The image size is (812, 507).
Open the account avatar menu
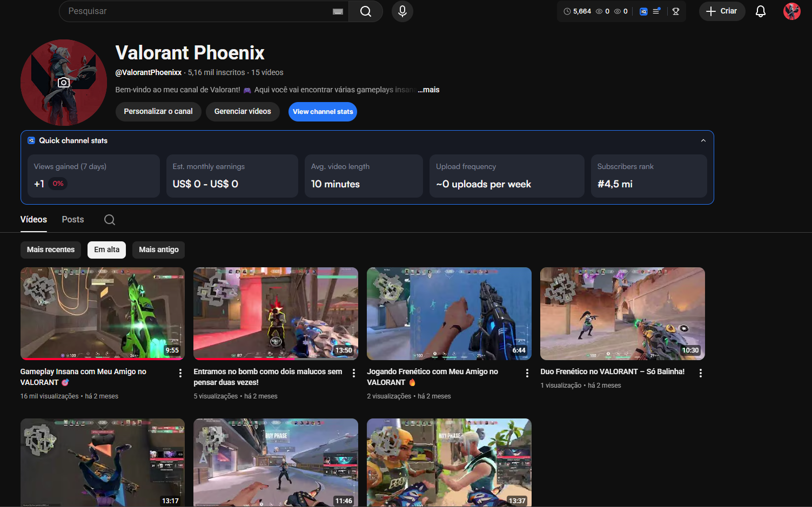(x=792, y=11)
